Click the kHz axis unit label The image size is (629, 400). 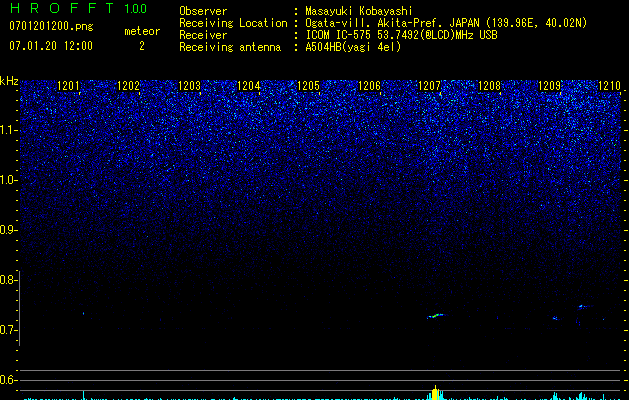pos(9,81)
